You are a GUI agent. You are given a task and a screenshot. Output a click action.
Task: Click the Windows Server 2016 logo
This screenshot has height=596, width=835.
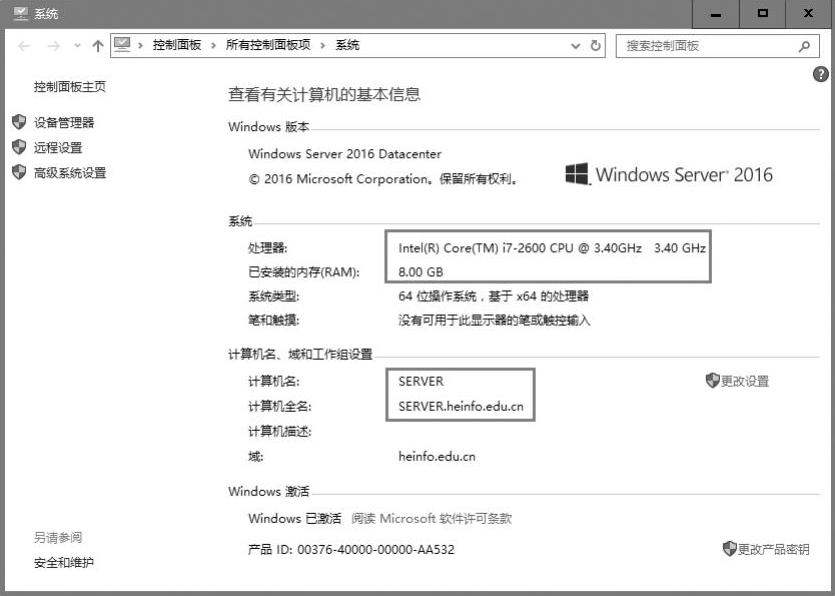(x=669, y=175)
